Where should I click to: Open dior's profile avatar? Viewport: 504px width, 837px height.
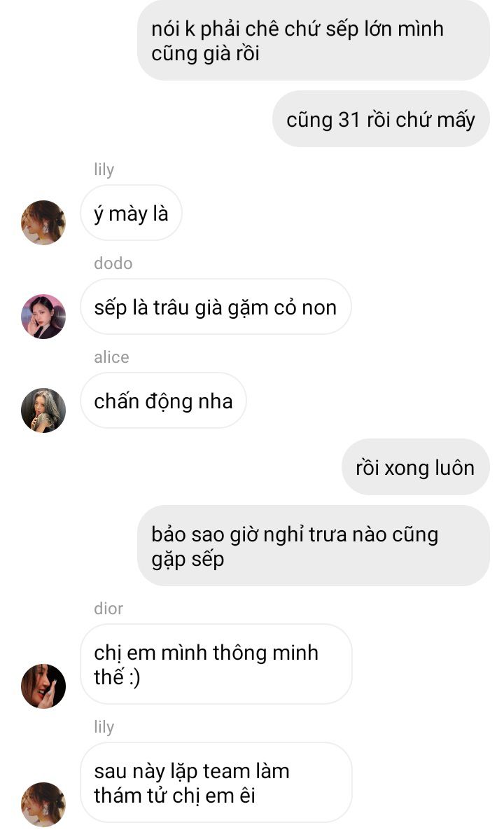pyautogui.click(x=43, y=686)
